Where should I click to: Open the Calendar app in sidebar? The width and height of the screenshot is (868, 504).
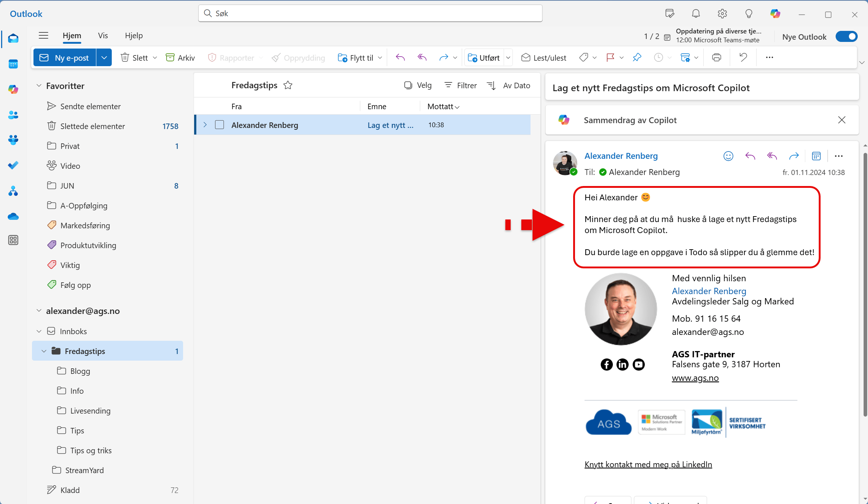click(x=13, y=64)
